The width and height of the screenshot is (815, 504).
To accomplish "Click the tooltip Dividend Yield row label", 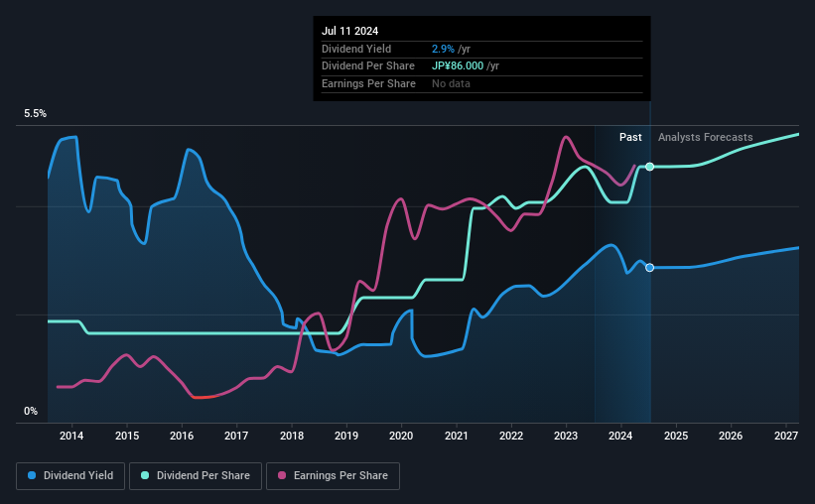I will 356,49.
